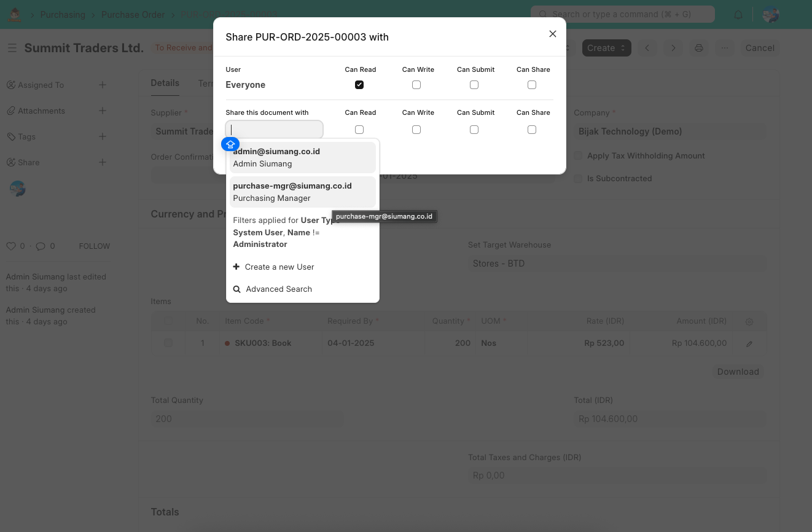
Task: Click Create a new User option
Action: coord(279,267)
